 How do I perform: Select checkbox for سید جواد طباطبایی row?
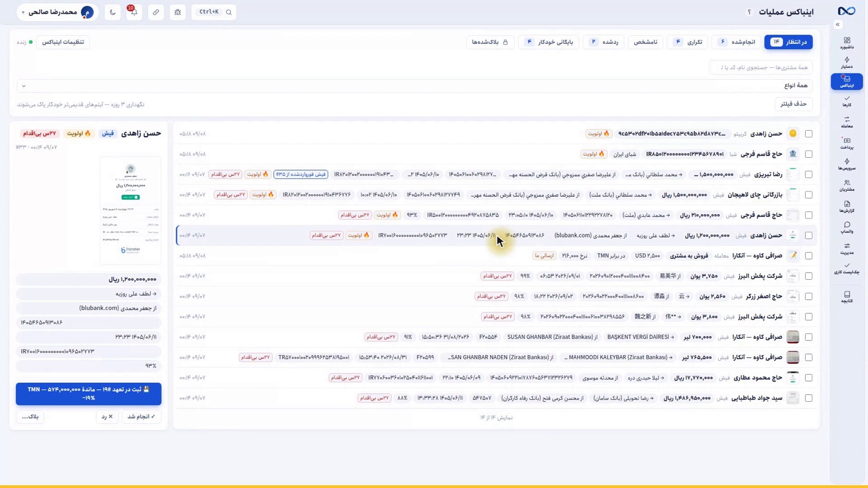[808, 398]
